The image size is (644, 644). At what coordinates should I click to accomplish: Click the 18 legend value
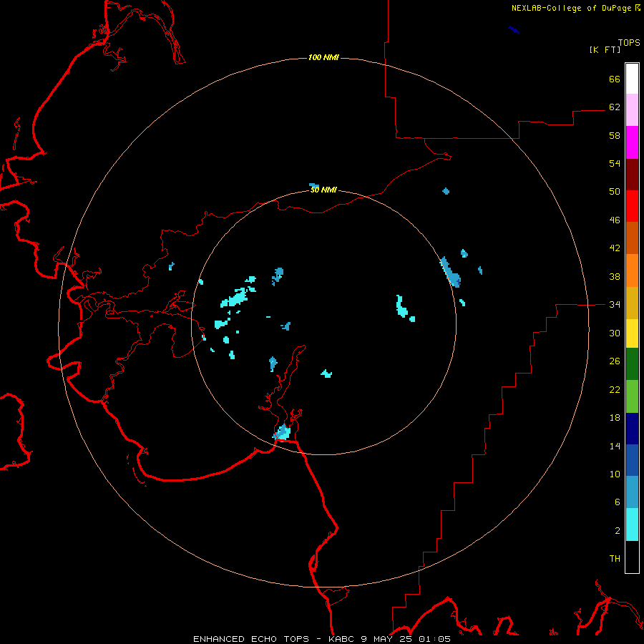point(615,418)
